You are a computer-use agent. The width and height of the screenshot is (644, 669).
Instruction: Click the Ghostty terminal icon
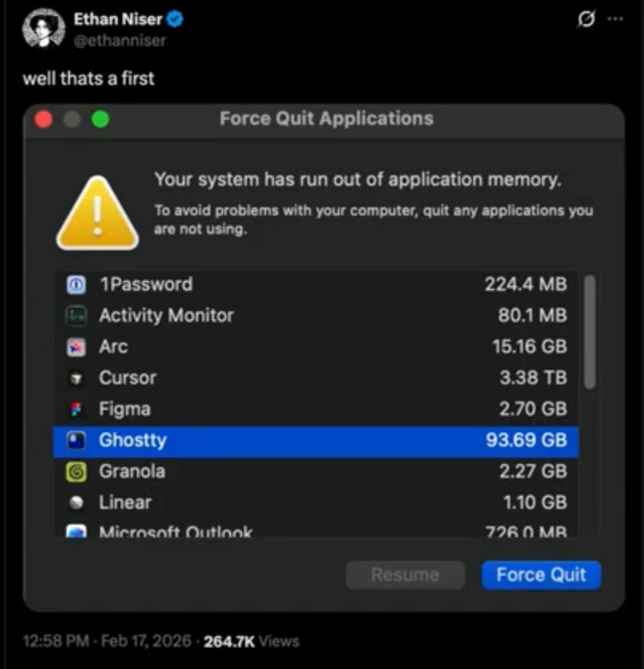(x=76, y=441)
